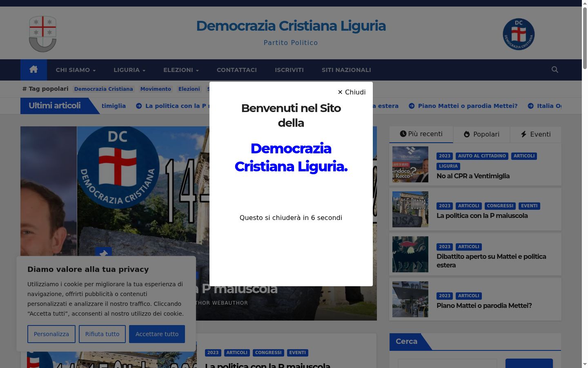Viewport: 588px width, 368px height.
Task: Open ticker article Piano Mattei o parodia Mettei?
Action: coord(468,106)
